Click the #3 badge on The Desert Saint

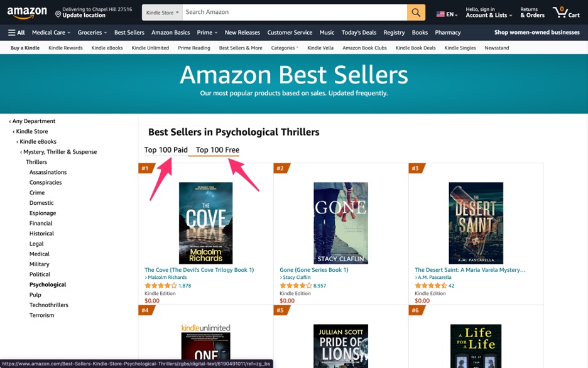[415, 168]
